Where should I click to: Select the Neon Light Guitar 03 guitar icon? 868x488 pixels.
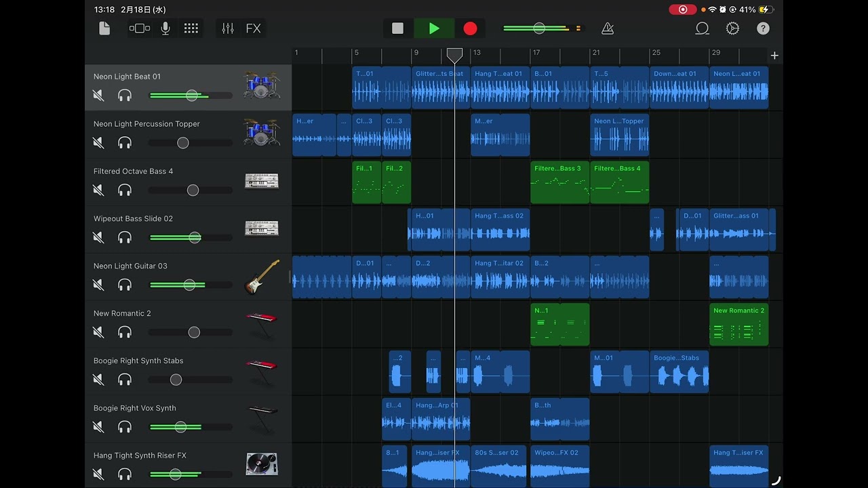point(262,276)
